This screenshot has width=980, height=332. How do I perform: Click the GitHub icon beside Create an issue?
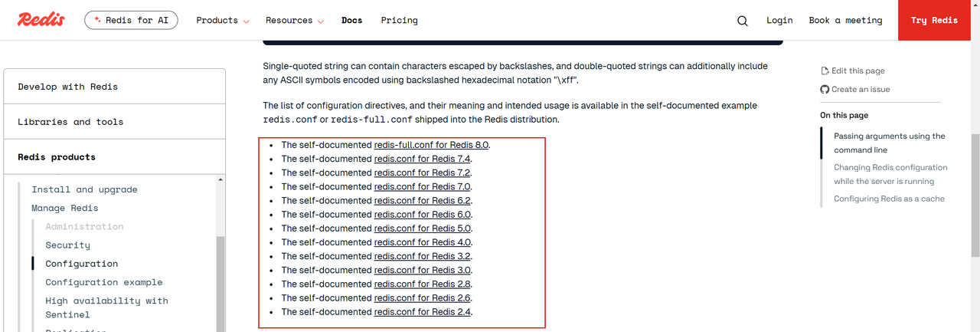825,90
